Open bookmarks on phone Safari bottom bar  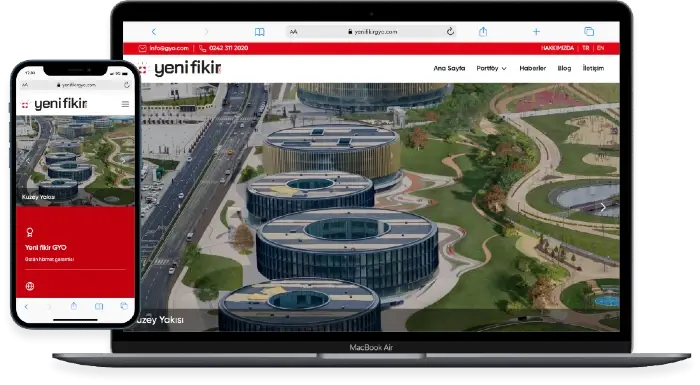(99, 306)
